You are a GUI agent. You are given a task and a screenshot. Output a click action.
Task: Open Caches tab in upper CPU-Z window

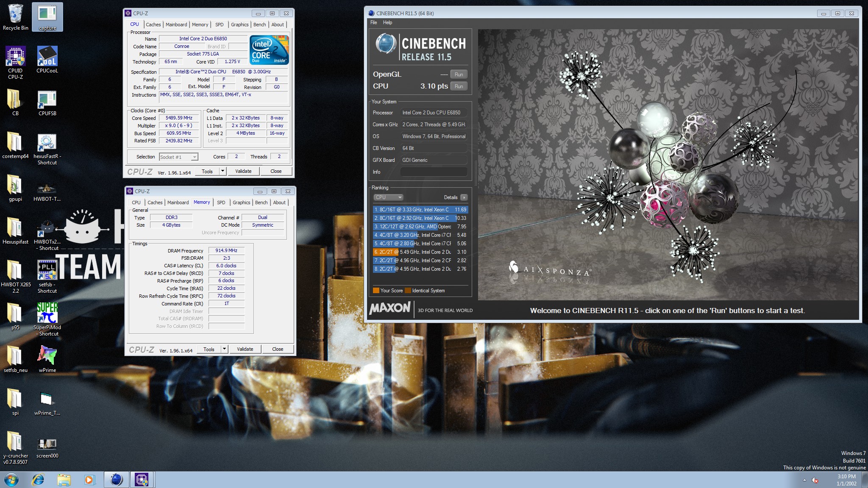coord(153,25)
